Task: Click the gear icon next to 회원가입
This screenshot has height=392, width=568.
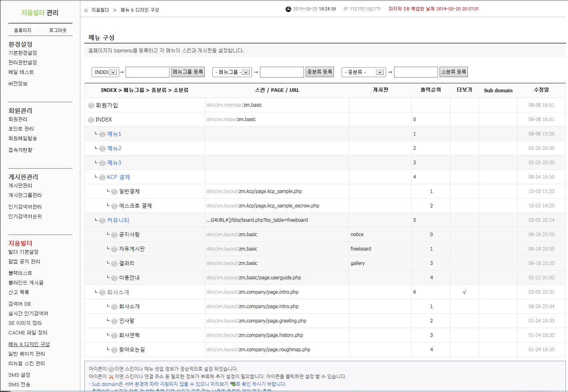Action: click(91, 105)
